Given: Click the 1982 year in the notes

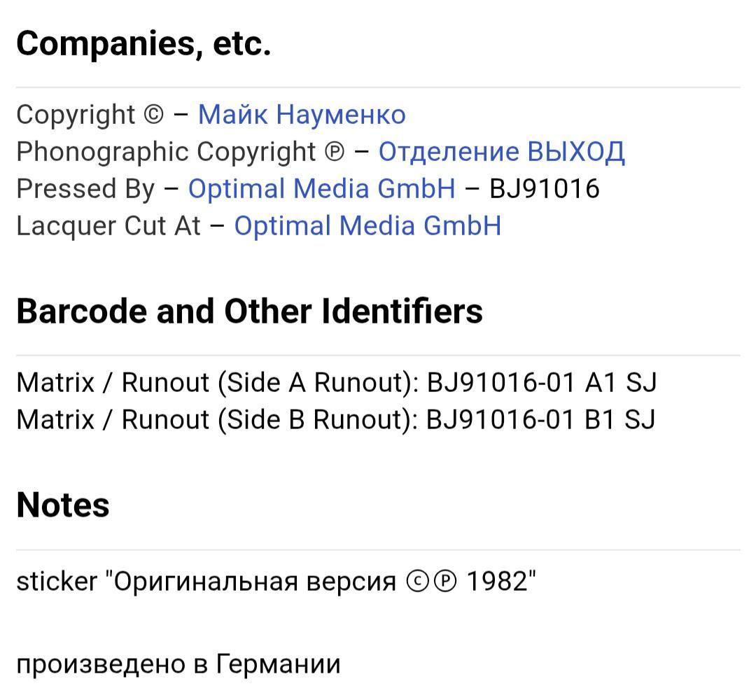Looking at the screenshot, I should [498, 582].
